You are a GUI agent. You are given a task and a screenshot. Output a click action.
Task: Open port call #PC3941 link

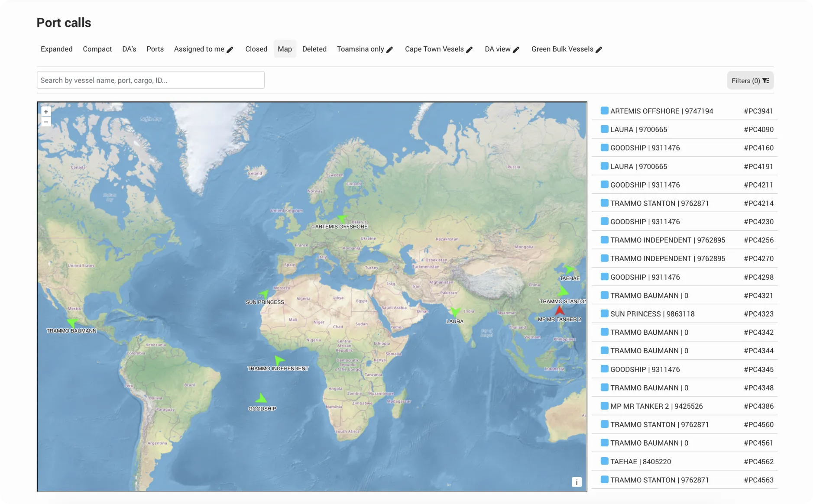coord(758,111)
